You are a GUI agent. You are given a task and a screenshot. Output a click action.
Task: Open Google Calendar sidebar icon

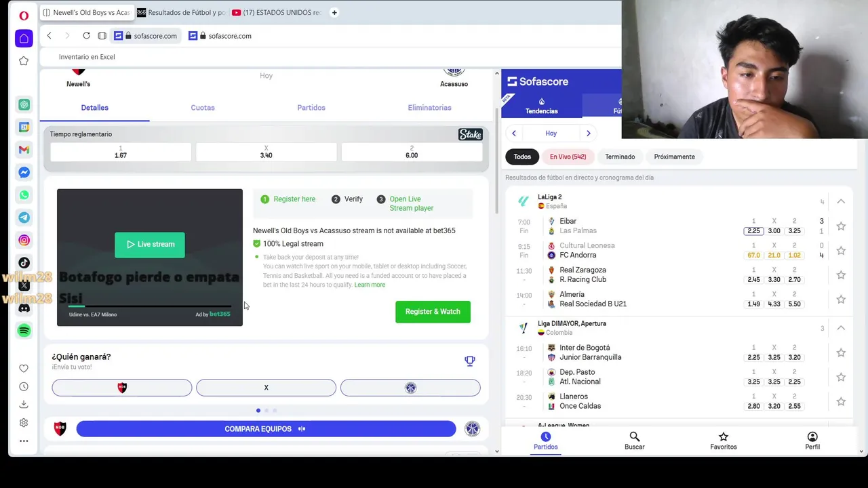(x=24, y=127)
